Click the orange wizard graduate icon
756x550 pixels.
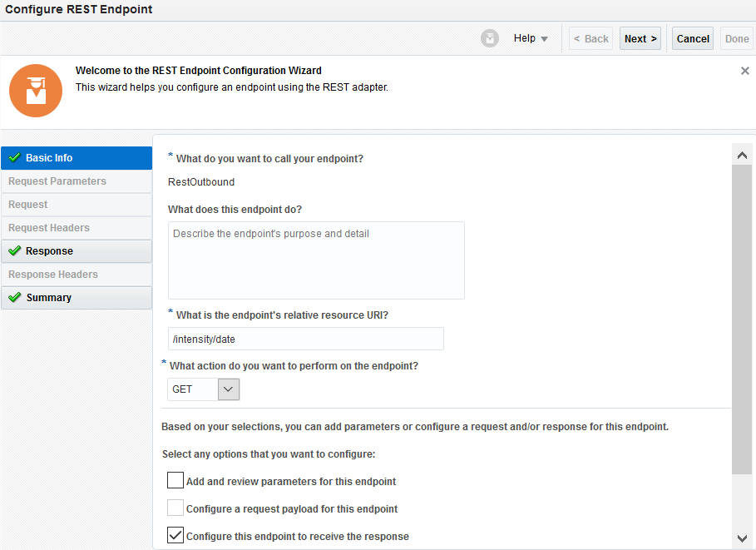(x=36, y=90)
